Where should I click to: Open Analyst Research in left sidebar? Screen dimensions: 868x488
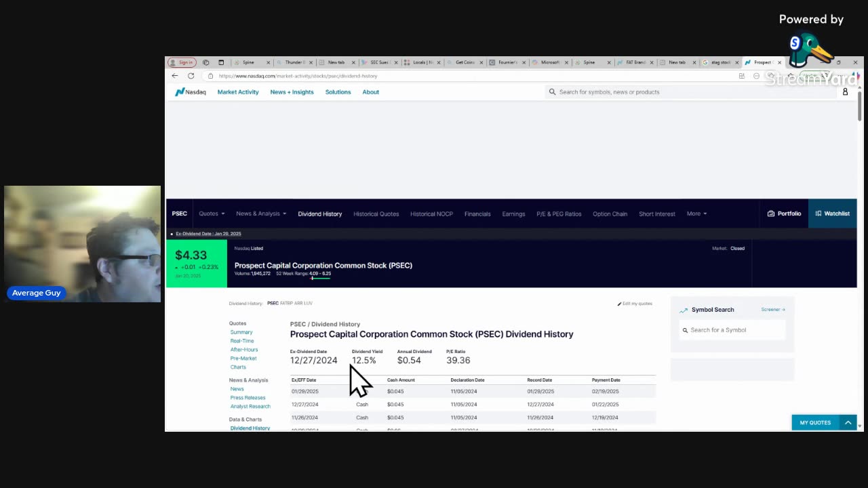pos(250,407)
